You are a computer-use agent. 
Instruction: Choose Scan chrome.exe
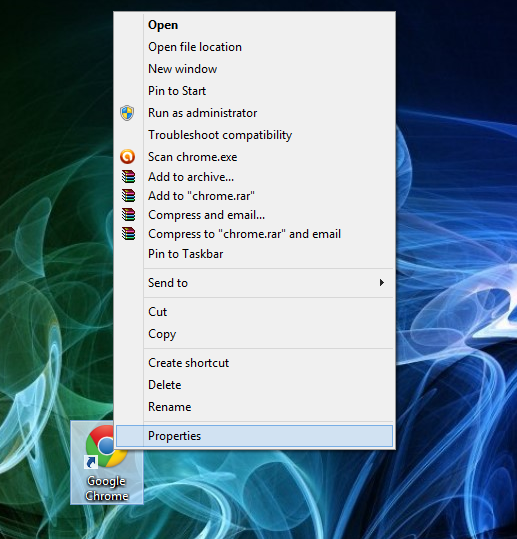254,157
